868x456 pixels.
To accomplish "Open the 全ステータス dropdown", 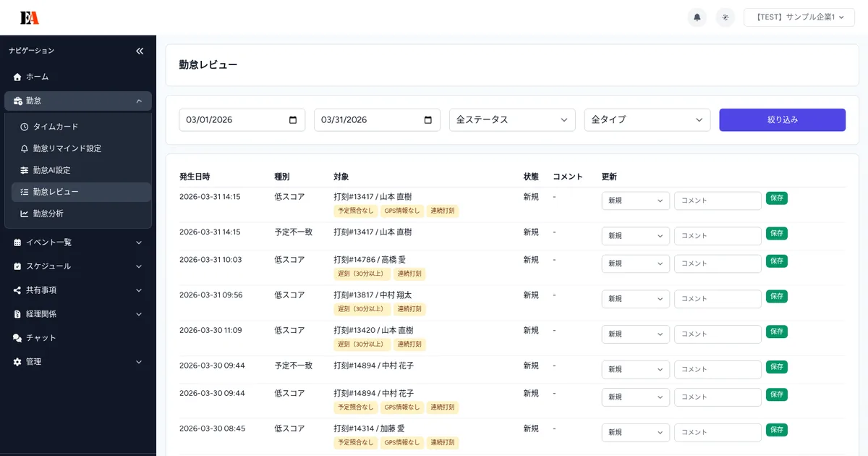I will coord(512,119).
